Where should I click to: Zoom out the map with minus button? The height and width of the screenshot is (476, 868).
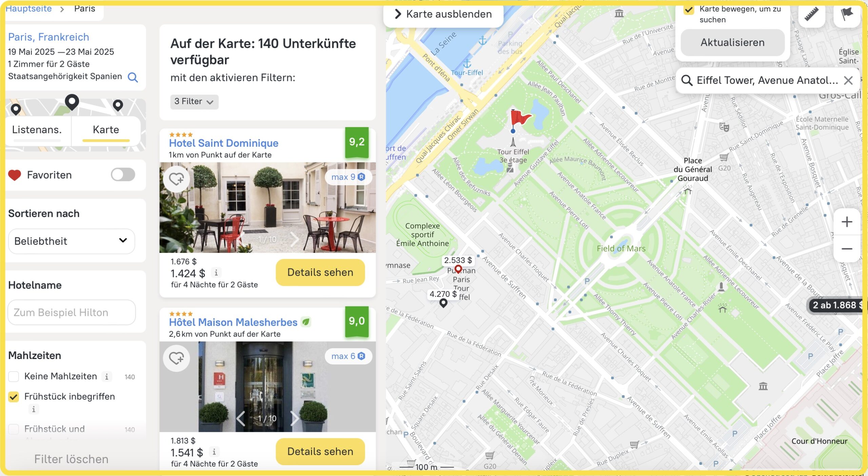[x=847, y=249]
